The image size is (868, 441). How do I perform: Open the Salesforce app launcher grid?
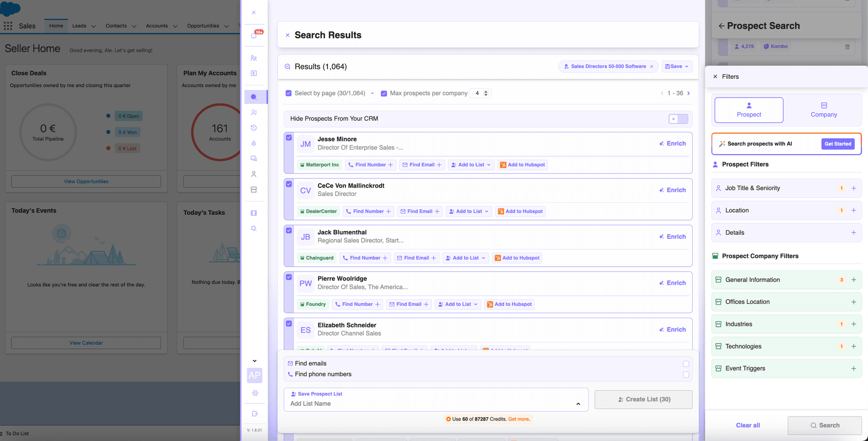[8, 26]
